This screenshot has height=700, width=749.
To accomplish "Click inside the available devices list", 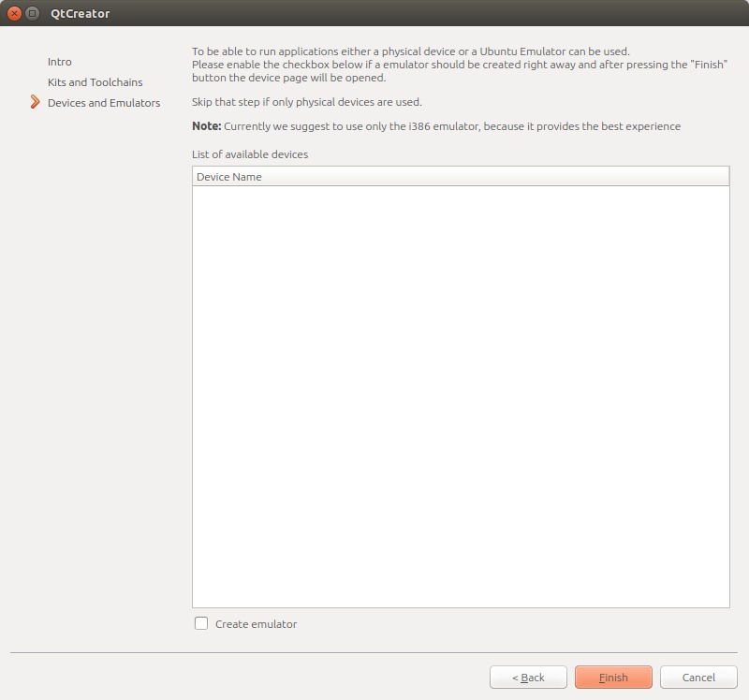I will click(461, 396).
